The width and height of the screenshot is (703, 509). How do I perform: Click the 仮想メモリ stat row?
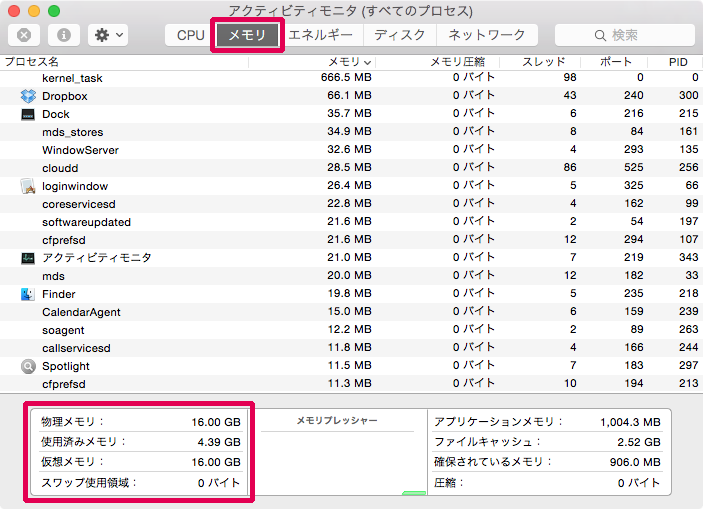(141, 462)
